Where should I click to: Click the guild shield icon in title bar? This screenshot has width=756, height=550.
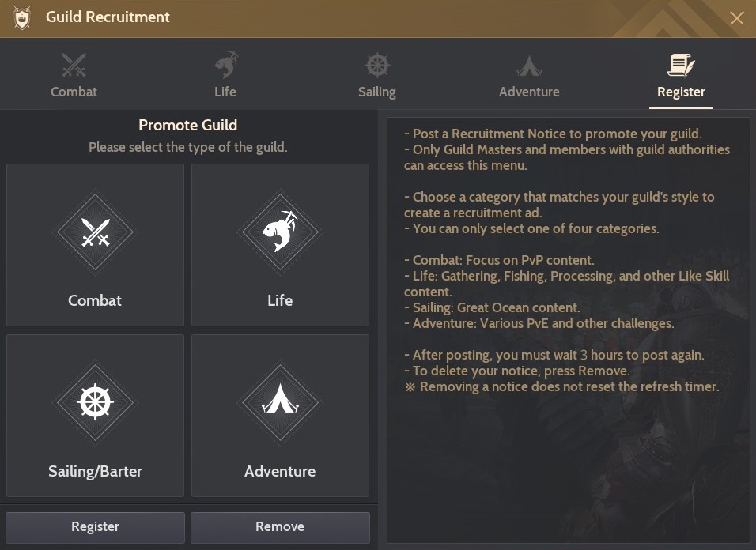click(x=22, y=17)
